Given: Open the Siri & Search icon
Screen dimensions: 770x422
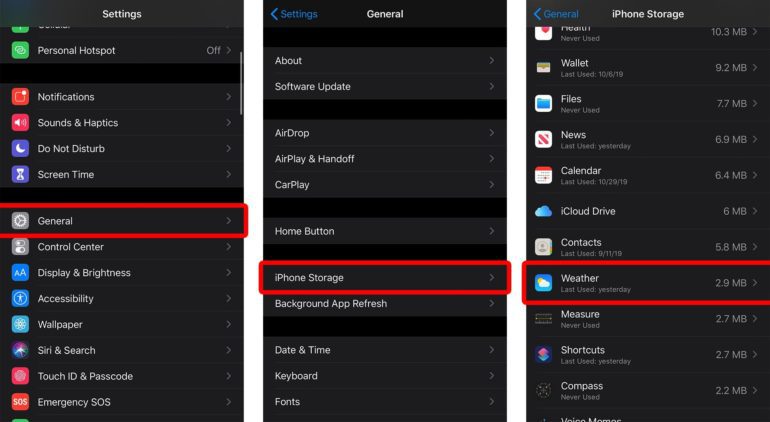Looking at the screenshot, I should (20, 350).
